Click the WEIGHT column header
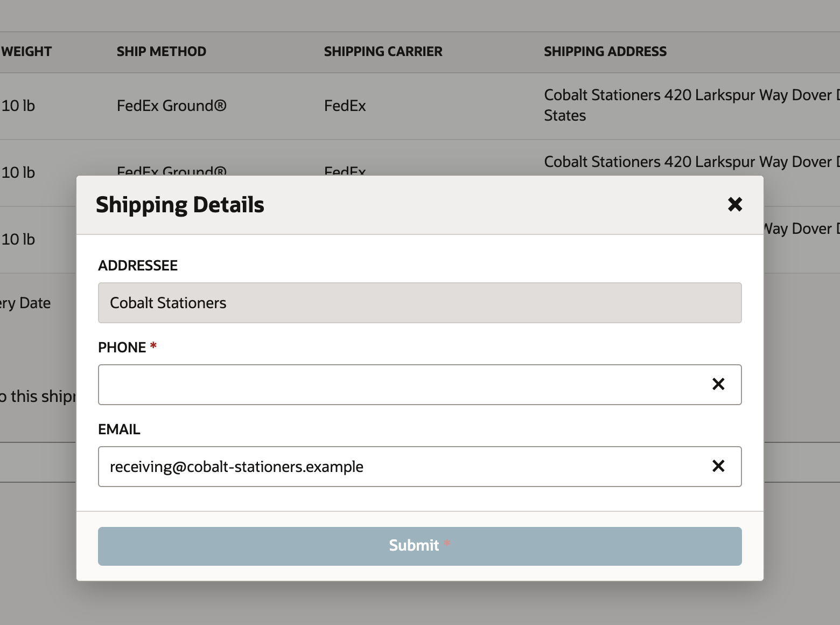Viewport: 840px width, 625px height. (x=26, y=51)
